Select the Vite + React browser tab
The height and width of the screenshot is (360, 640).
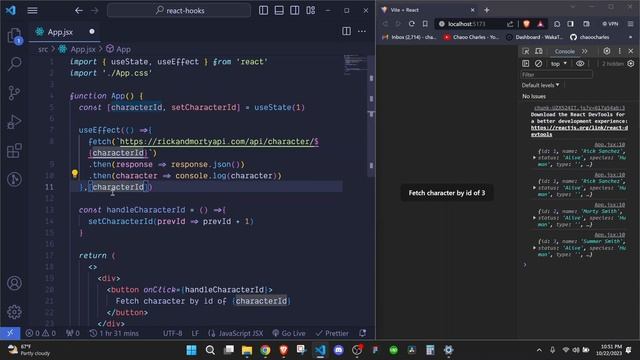pos(427,10)
